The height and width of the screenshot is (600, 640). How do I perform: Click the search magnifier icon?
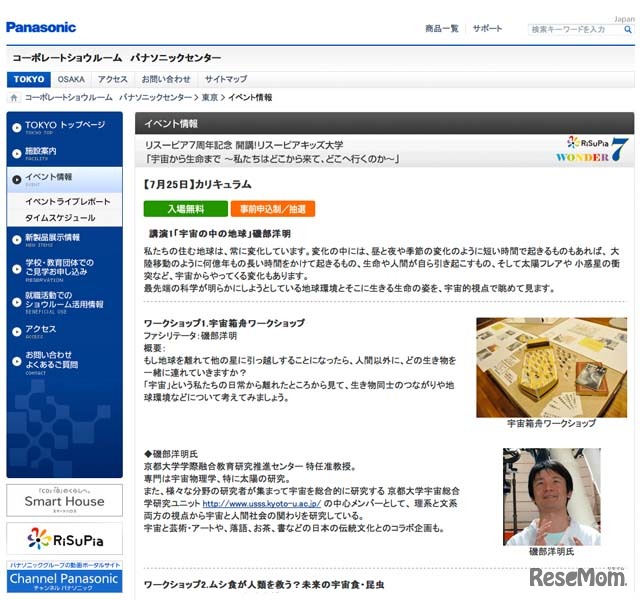click(x=628, y=29)
